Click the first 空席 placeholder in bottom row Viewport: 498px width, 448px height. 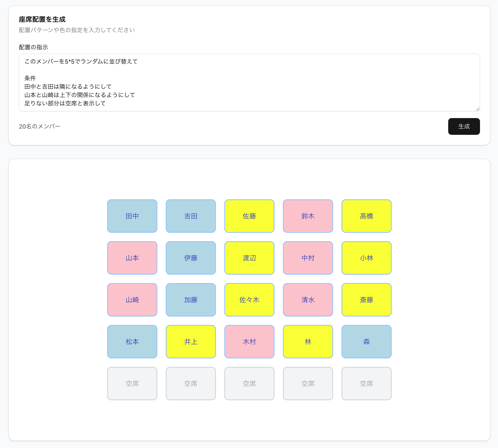pos(132,383)
